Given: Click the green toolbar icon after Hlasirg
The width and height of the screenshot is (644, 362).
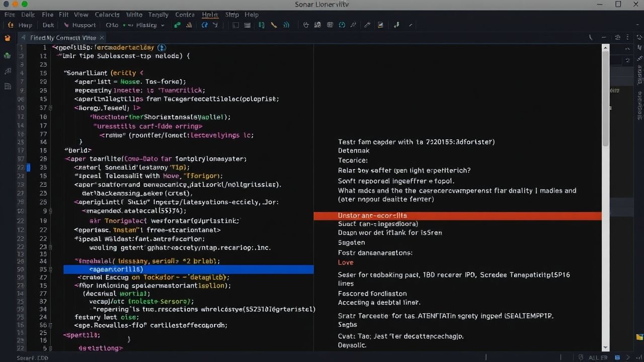Looking at the screenshot, I should (177, 25).
